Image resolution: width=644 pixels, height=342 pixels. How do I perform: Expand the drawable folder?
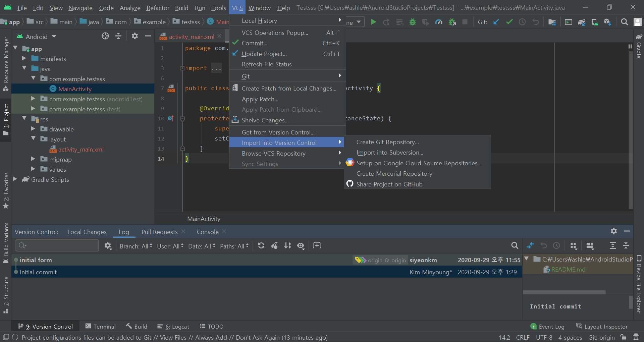[33, 129]
